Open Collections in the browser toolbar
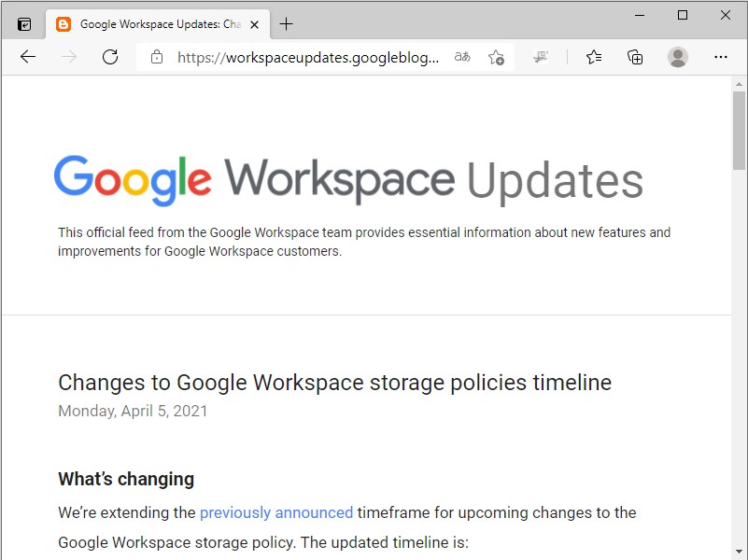The image size is (748, 560). (x=635, y=57)
